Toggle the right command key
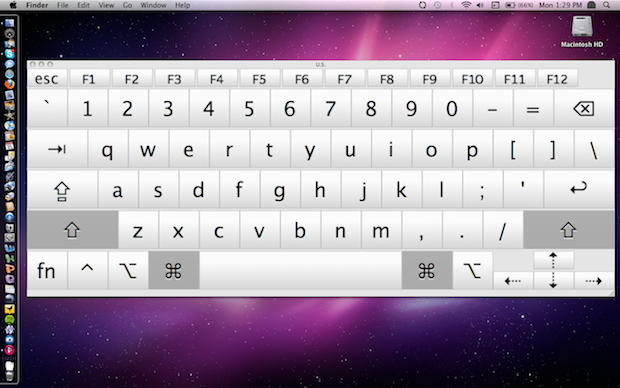This screenshot has width=620, height=388. point(427,270)
